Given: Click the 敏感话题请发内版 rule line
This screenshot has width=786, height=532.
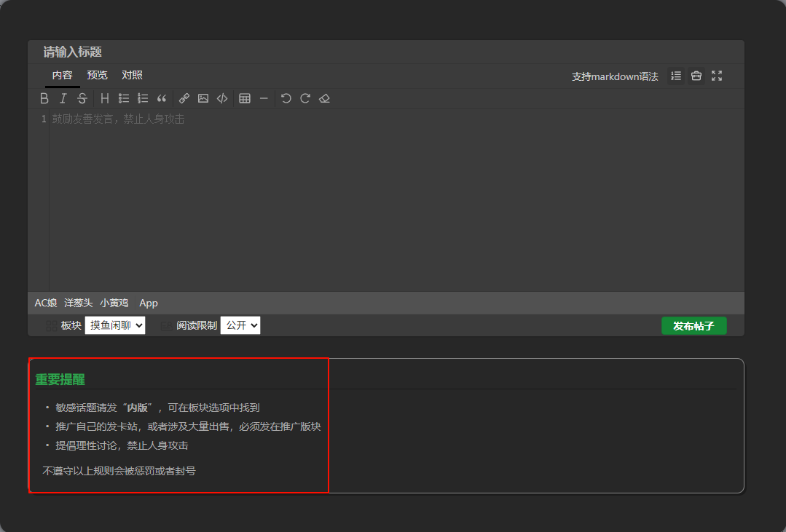Looking at the screenshot, I should (157, 408).
